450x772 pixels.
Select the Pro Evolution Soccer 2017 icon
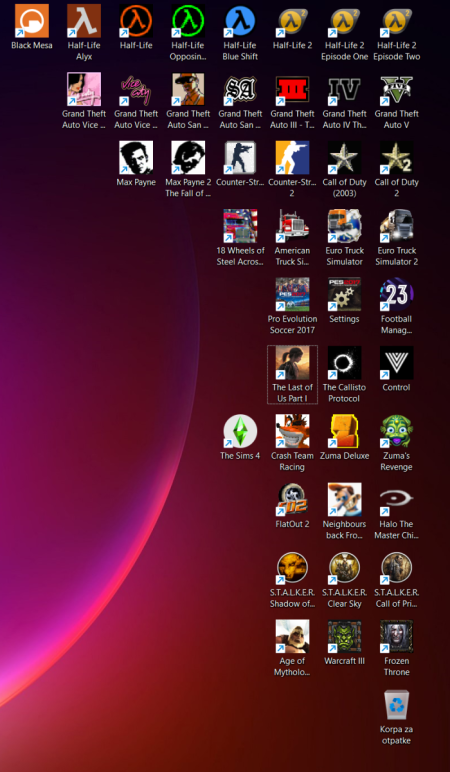point(292,294)
